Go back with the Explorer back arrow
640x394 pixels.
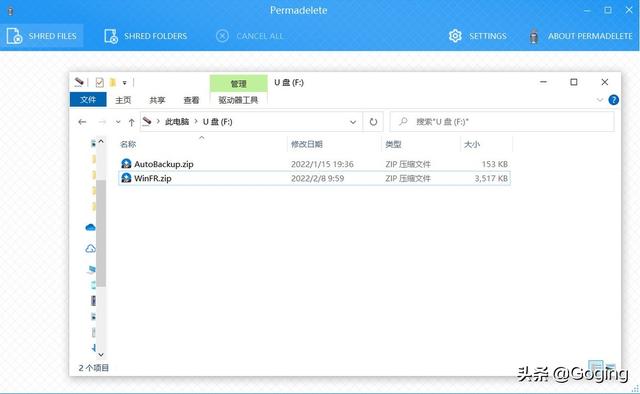click(x=82, y=122)
